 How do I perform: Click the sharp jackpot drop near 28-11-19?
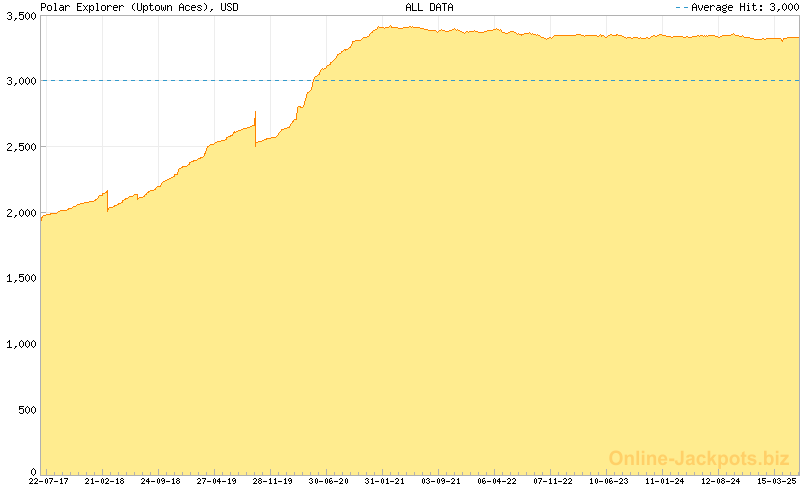[x=256, y=128]
